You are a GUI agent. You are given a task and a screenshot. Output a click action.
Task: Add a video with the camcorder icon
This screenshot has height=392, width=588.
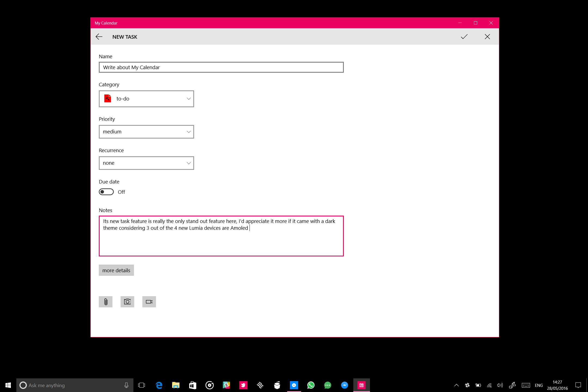(149, 302)
